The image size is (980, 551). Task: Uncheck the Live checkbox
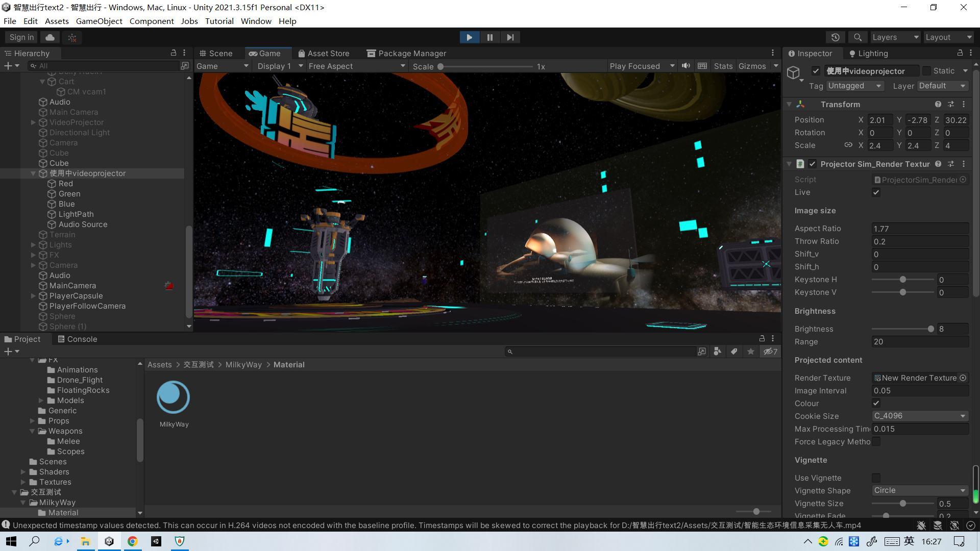click(x=876, y=192)
